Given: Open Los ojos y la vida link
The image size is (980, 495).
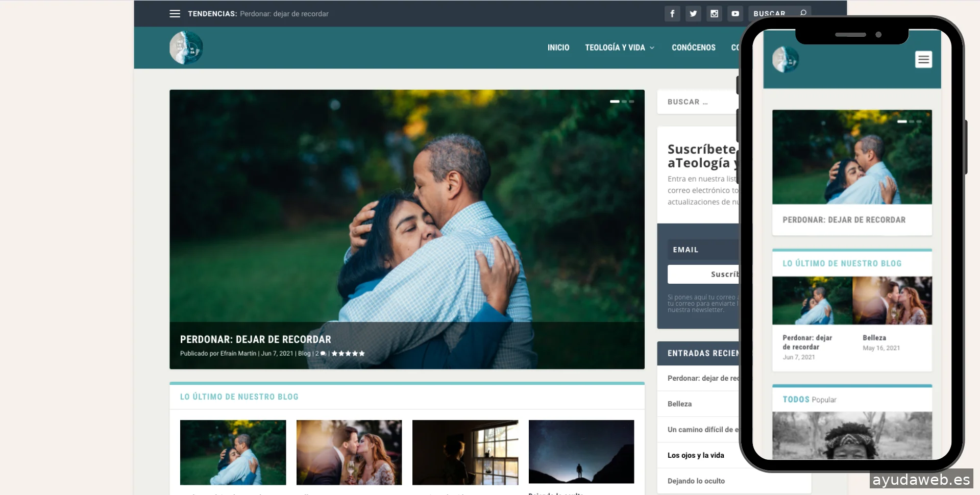Looking at the screenshot, I should click(x=696, y=455).
